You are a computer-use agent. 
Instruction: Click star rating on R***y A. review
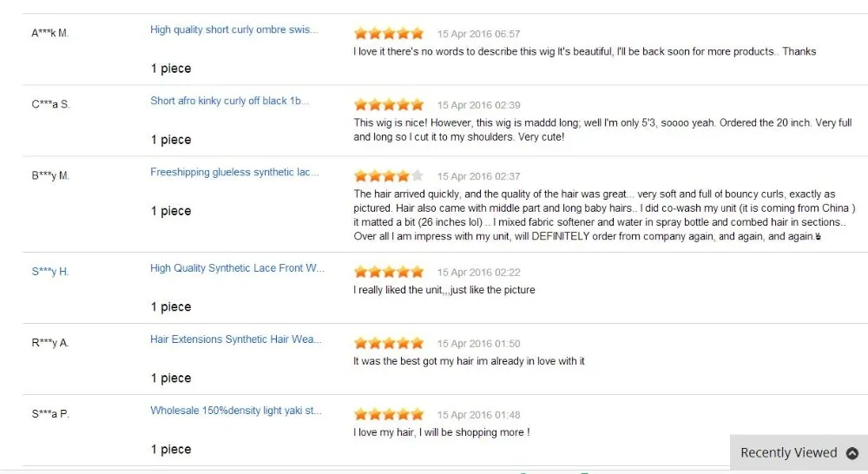(x=389, y=343)
